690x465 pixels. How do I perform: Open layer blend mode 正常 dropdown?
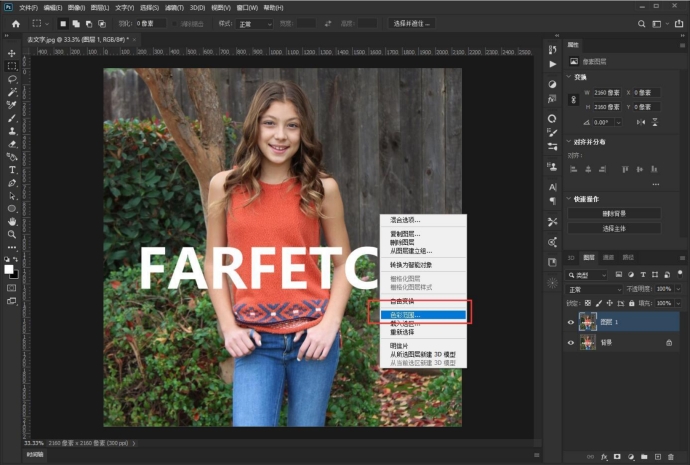click(593, 289)
